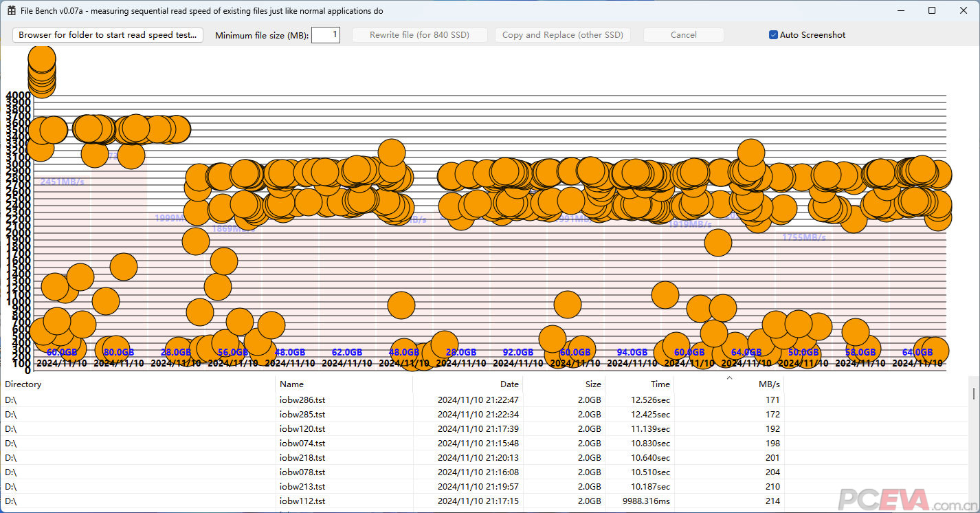Click the sort arrow above MB/s column
Viewport: 980px width, 513px height.
point(729,378)
